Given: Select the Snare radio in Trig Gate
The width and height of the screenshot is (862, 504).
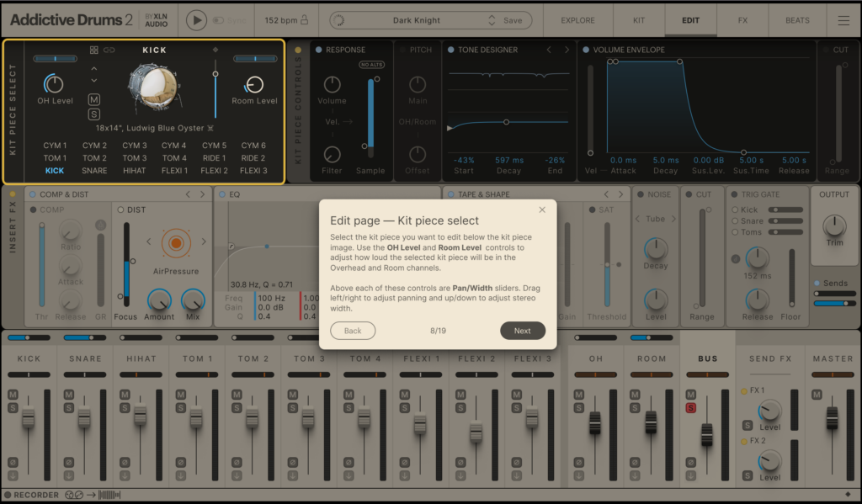Looking at the screenshot, I should (x=736, y=221).
